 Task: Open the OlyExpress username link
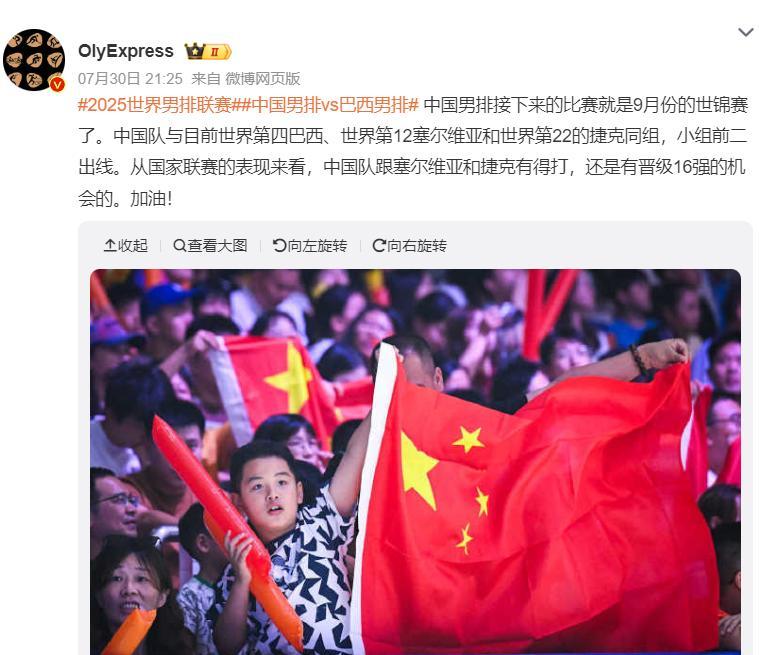pyautogui.click(x=126, y=51)
